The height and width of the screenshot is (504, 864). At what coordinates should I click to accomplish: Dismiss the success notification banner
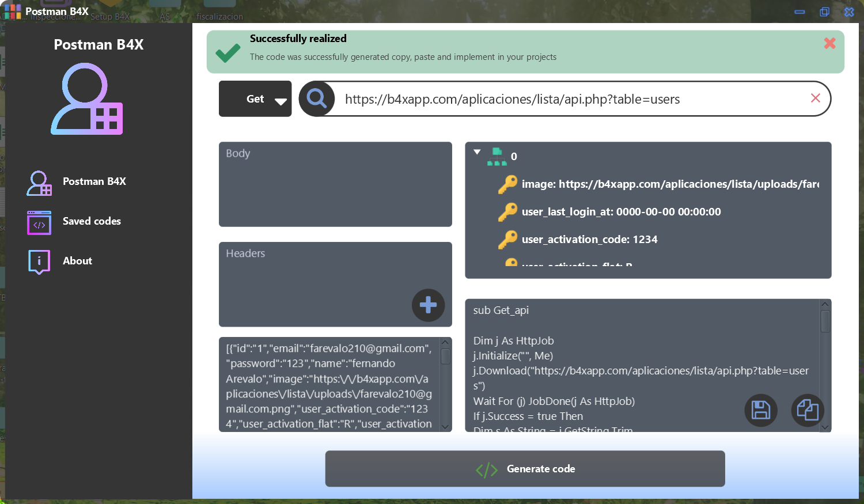click(x=829, y=43)
